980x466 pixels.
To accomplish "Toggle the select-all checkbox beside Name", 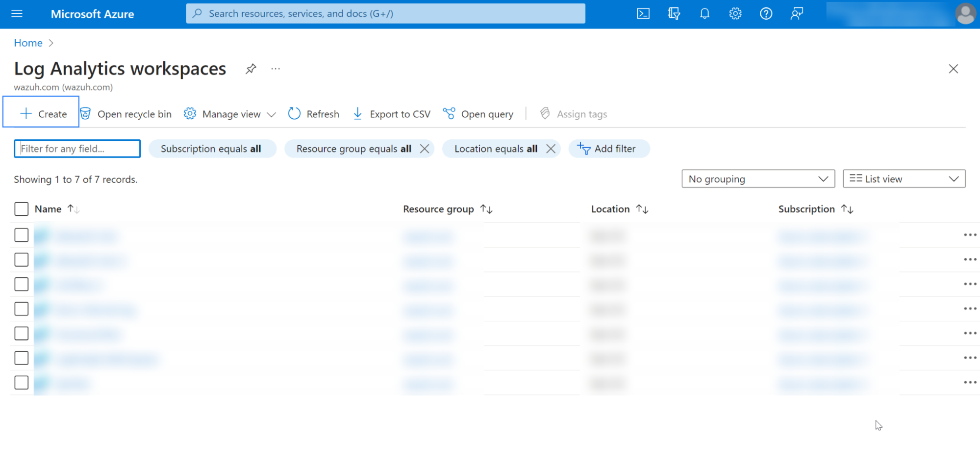I will [x=22, y=209].
